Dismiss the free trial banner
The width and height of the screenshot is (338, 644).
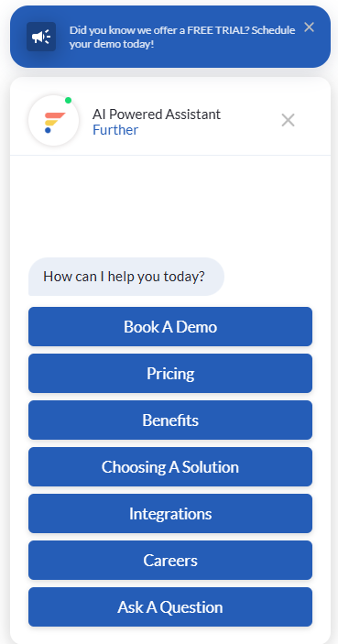pos(309,27)
